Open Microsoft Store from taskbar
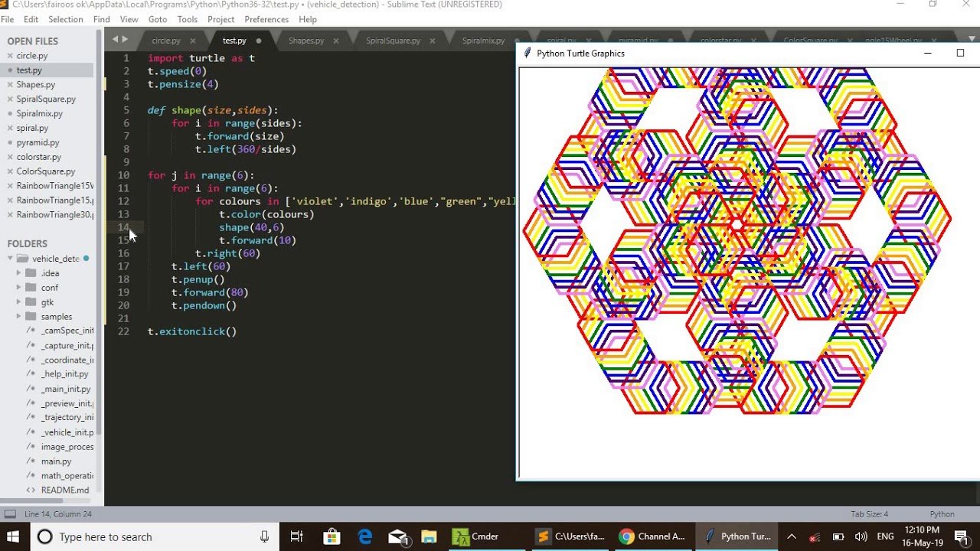Viewport: 980px width, 551px height. (331, 536)
